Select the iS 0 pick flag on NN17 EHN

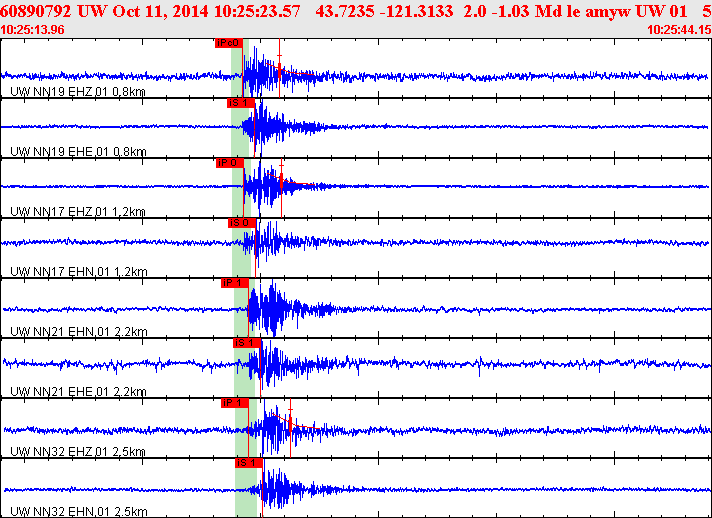242,223
